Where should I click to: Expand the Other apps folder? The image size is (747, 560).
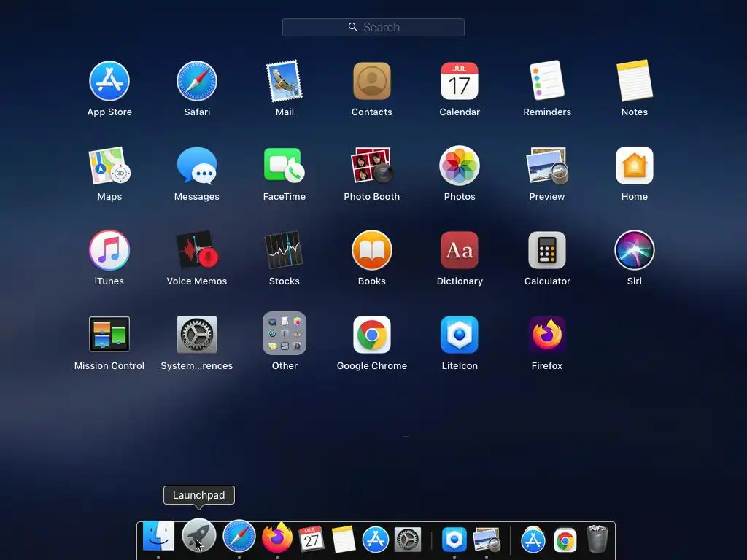[x=285, y=333]
